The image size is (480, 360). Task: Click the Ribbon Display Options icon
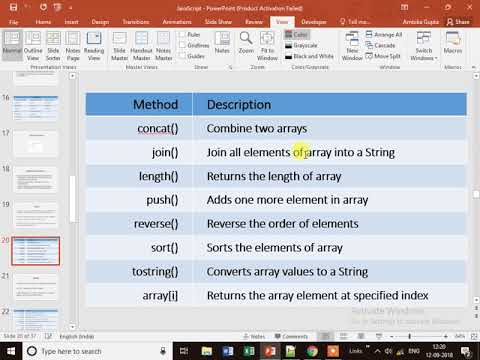point(405,7)
